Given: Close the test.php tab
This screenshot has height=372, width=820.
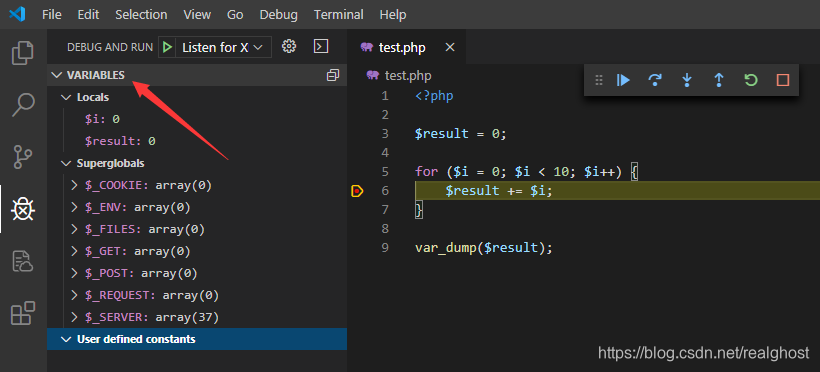Looking at the screenshot, I should point(450,48).
